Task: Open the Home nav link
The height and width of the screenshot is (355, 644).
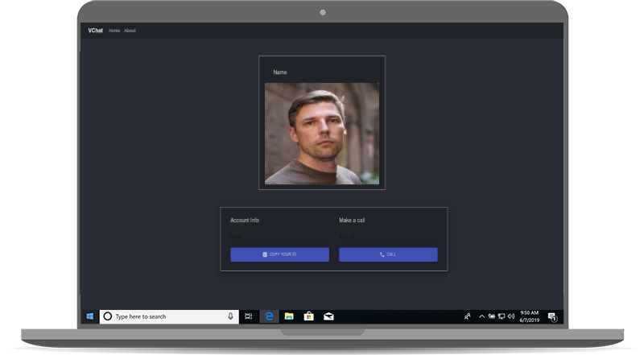Action: click(x=114, y=31)
